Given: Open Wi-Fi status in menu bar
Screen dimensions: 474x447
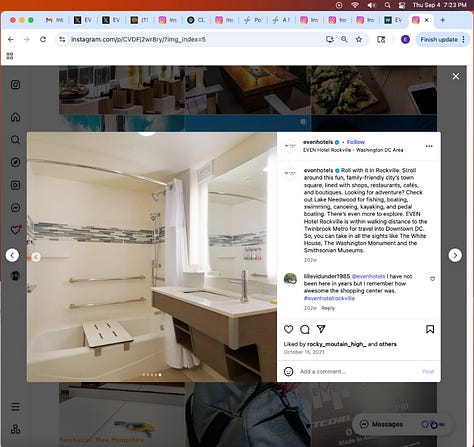Looking at the screenshot, I should coord(355,5).
